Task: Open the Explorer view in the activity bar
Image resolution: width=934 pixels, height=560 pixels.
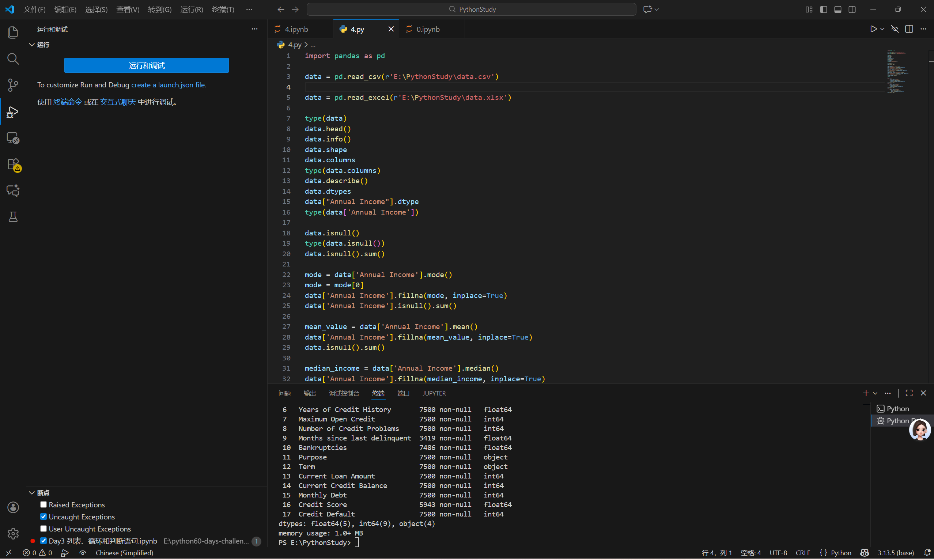Action: pos(13,32)
